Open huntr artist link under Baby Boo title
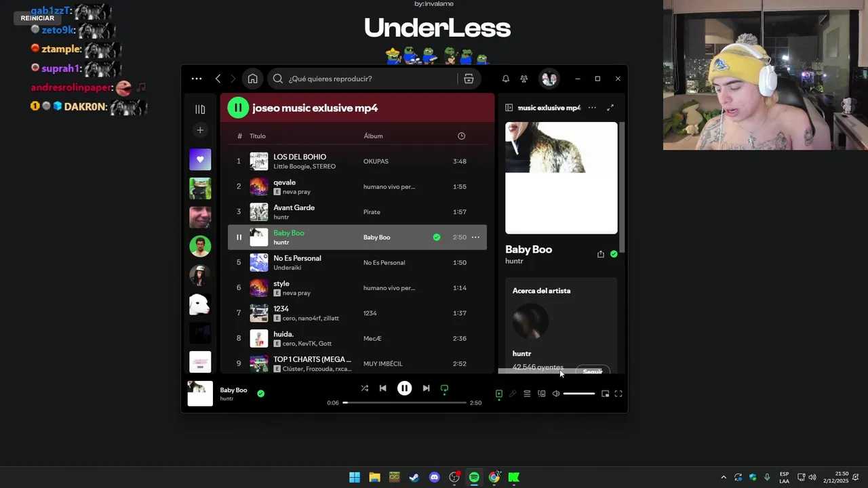Image resolution: width=868 pixels, height=488 pixels. click(x=514, y=262)
